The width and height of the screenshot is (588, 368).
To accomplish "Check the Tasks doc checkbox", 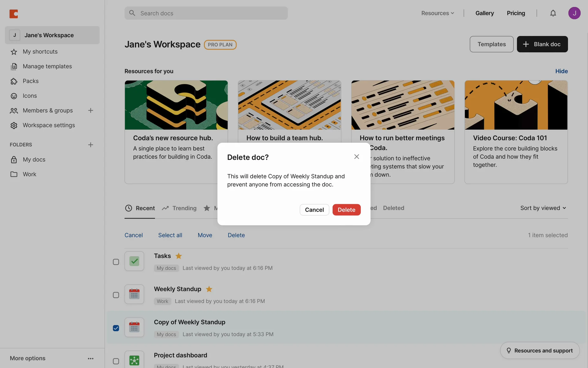I will [x=116, y=262].
